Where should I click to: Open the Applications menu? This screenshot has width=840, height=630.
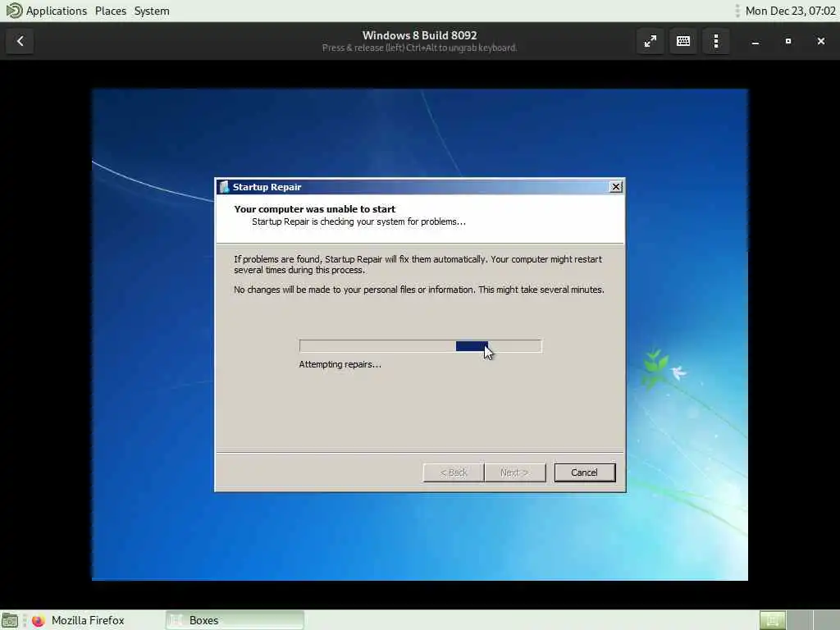56,11
